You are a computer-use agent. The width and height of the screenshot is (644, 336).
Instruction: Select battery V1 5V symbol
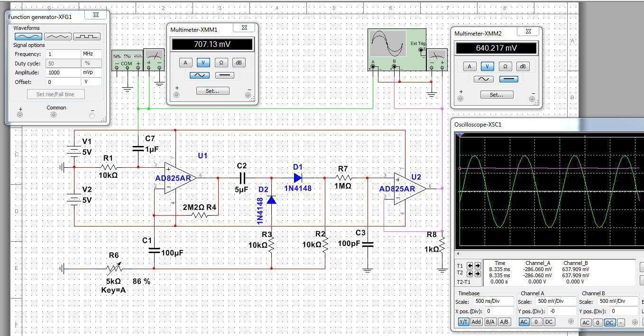[74, 152]
